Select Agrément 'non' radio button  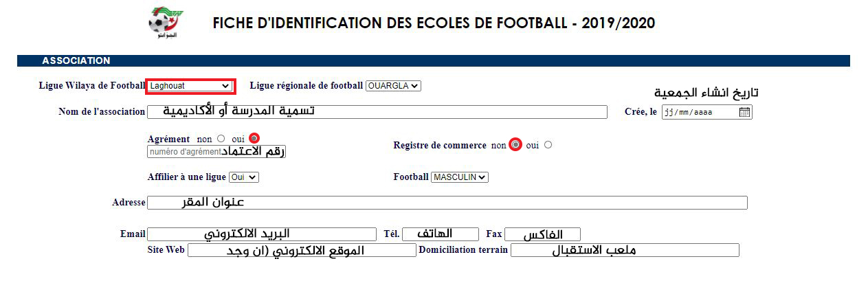pyautogui.click(x=221, y=139)
